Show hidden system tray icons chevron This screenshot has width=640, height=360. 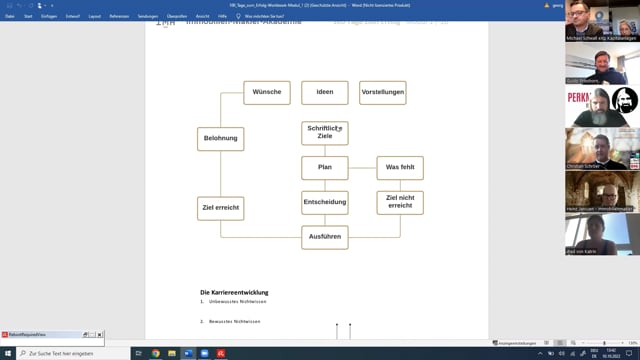pos(540,353)
